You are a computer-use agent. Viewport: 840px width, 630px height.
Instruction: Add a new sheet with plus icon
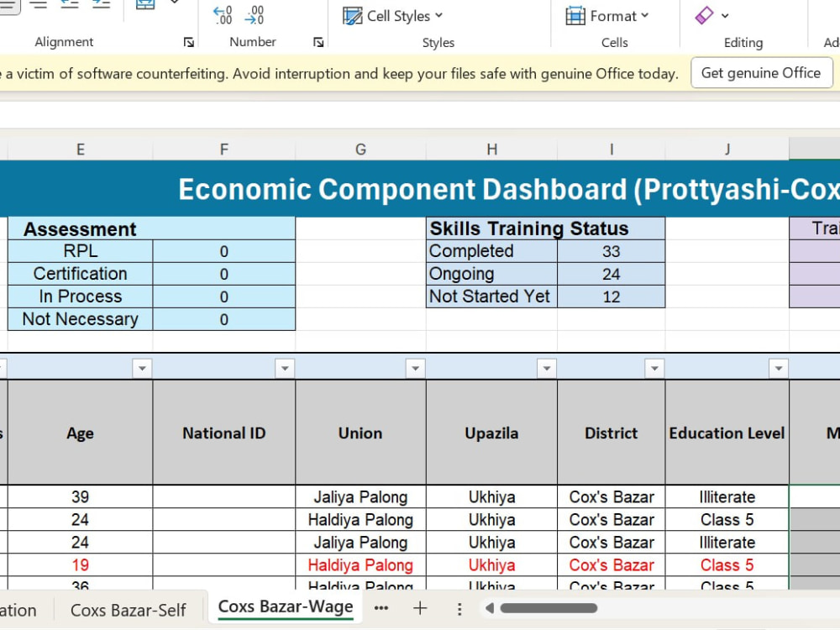[x=420, y=608]
